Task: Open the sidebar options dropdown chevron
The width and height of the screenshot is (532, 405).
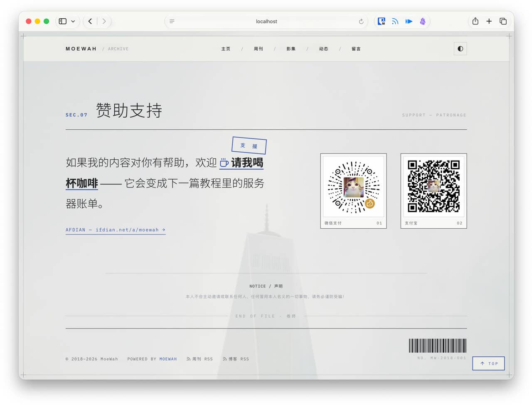Action: (73, 21)
